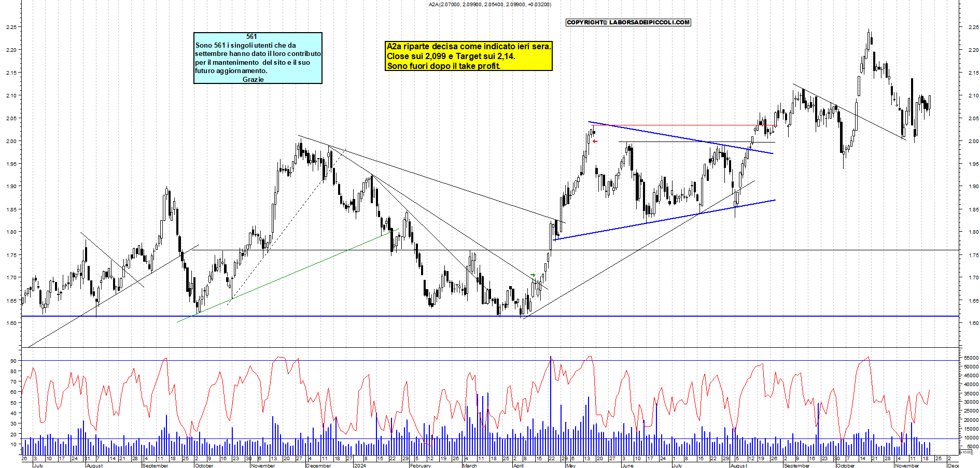
Task: Click the "2024" year label on time axis
Action: (359, 465)
